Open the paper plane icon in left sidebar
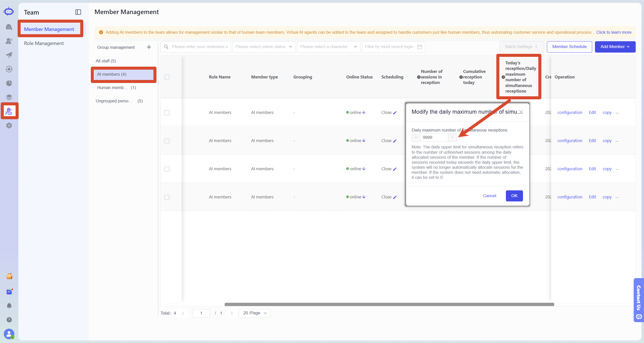Screen dimensions: 644x343 point(9,55)
